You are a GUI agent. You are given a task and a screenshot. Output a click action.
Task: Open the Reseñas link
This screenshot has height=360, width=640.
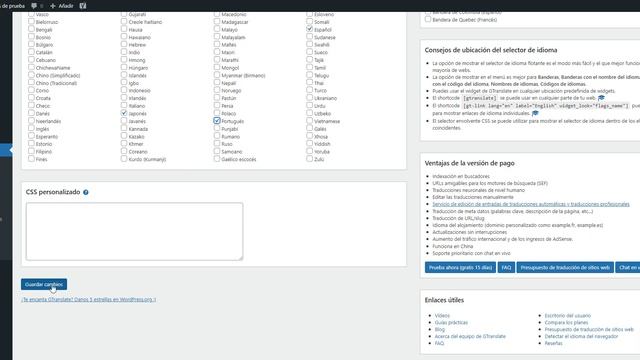(553, 343)
